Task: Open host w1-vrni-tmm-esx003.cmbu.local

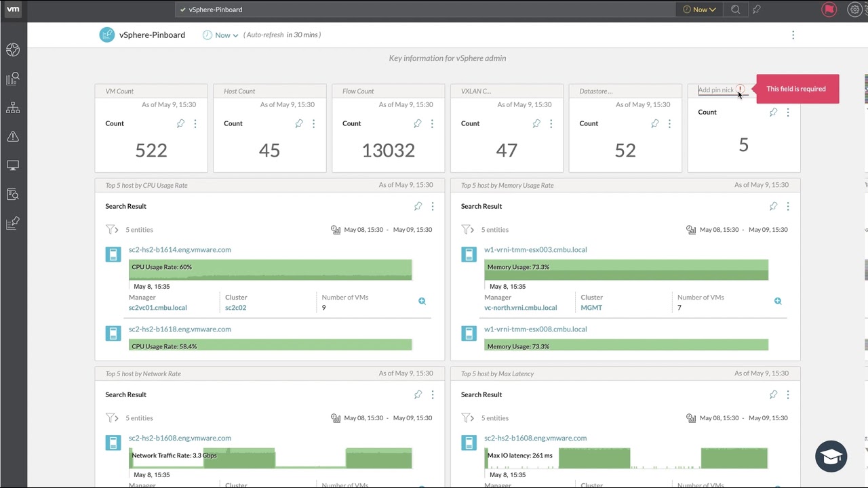Action: tap(536, 249)
